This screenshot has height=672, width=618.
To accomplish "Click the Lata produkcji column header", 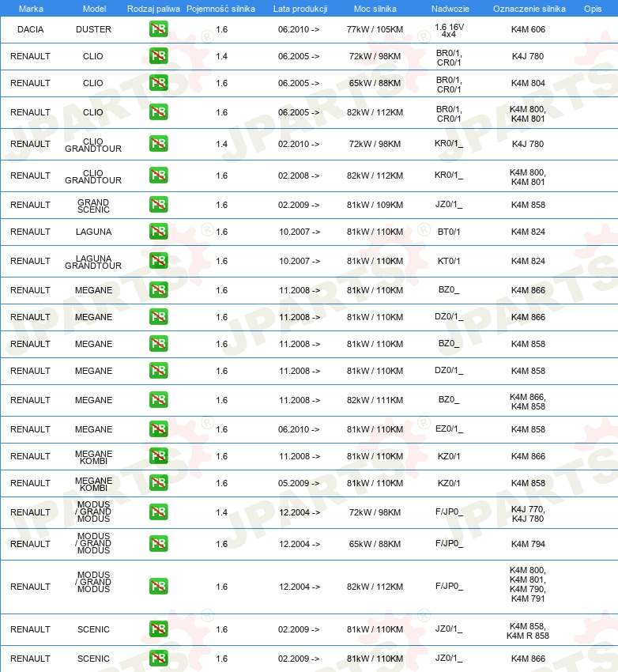I will pyautogui.click(x=300, y=9).
